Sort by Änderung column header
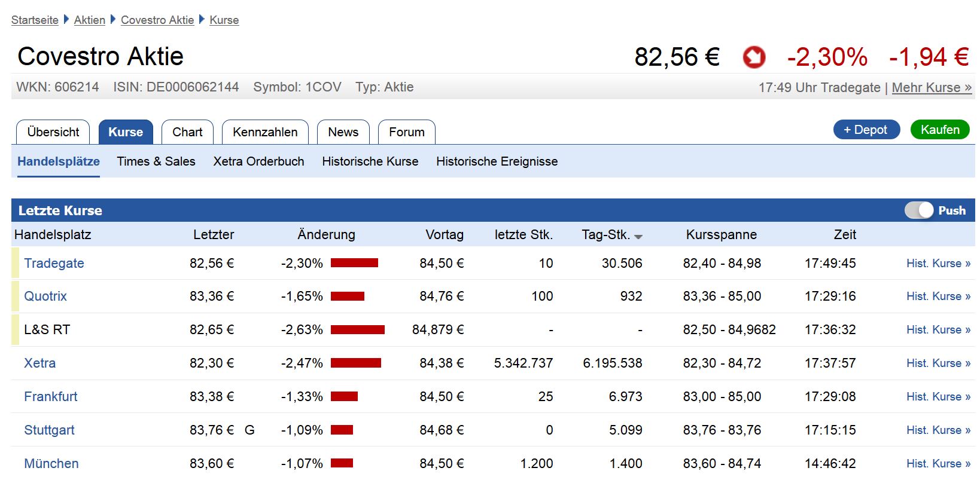The image size is (980, 477). (326, 235)
